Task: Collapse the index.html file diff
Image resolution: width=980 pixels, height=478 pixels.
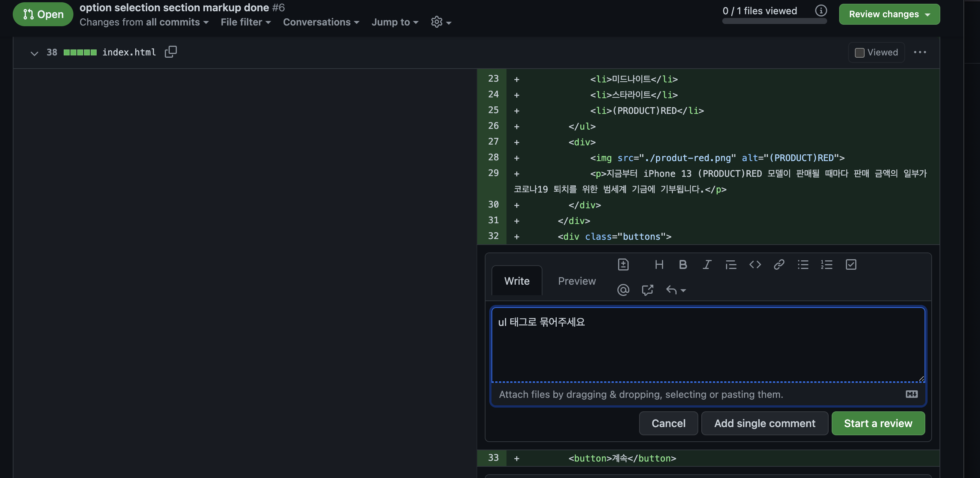Action: pyautogui.click(x=34, y=53)
